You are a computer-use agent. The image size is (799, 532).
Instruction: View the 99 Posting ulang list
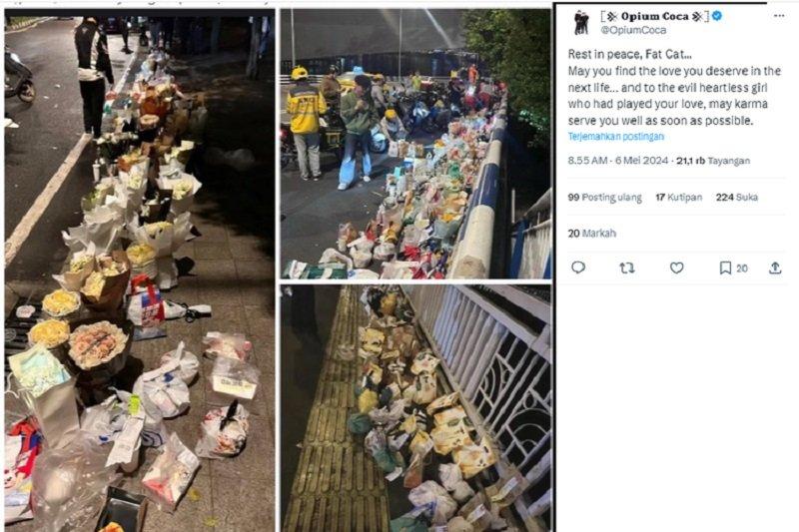pos(605,197)
